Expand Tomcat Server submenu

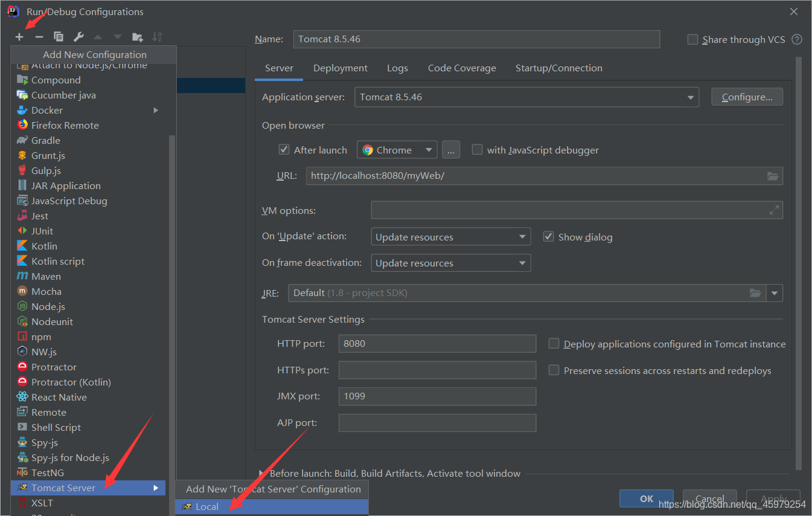(x=156, y=488)
